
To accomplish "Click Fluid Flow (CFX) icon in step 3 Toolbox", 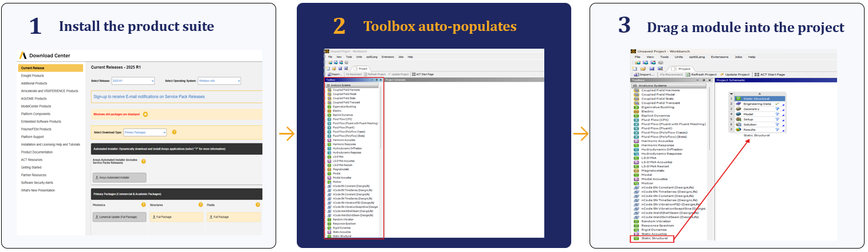I will point(636,120).
